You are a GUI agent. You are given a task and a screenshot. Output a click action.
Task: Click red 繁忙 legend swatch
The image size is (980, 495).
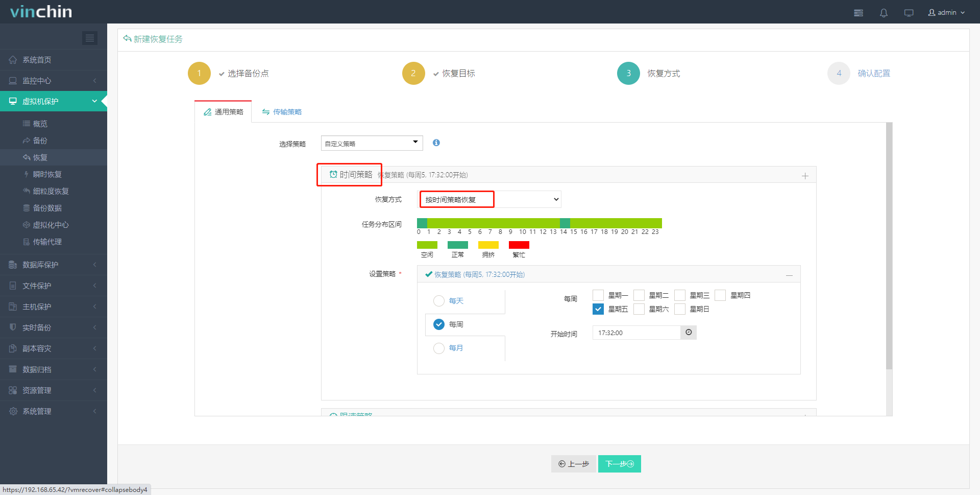[x=519, y=245]
